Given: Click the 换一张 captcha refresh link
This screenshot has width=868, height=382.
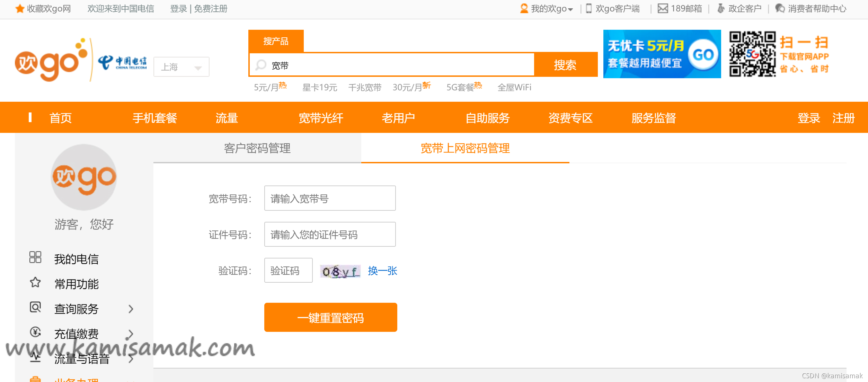Looking at the screenshot, I should pos(382,271).
